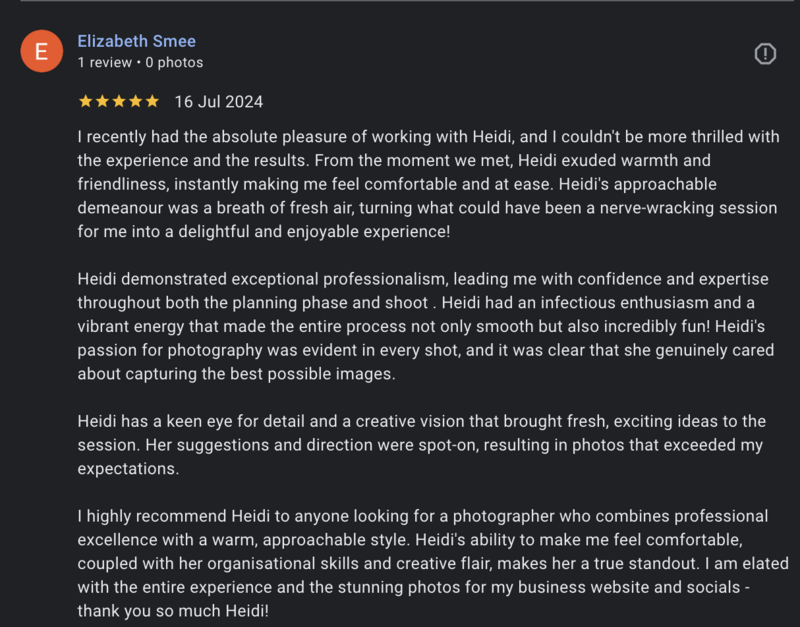Click the "0 photos" count text
Image resolution: width=800 pixels, height=627 pixels.
(x=174, y=62)
